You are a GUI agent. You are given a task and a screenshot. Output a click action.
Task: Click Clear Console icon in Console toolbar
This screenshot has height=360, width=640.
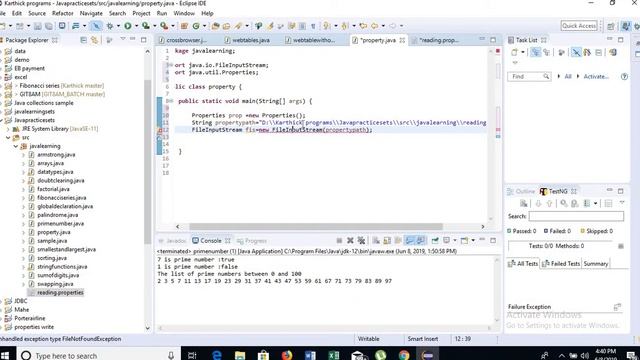click(x=376, y=240)
